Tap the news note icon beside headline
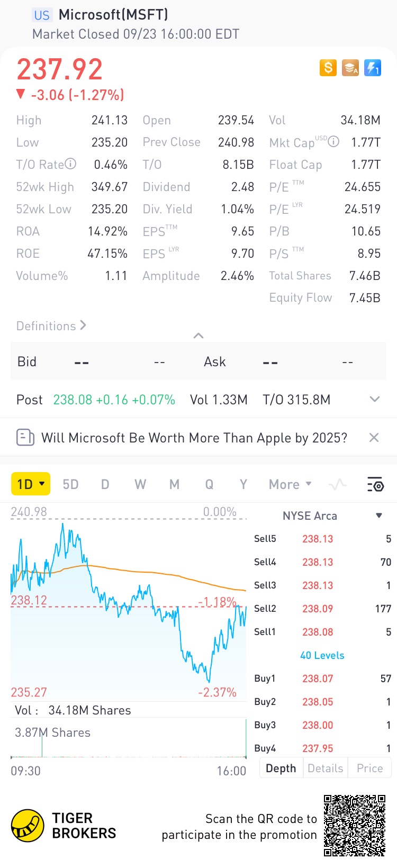 (x=25, y=438)
